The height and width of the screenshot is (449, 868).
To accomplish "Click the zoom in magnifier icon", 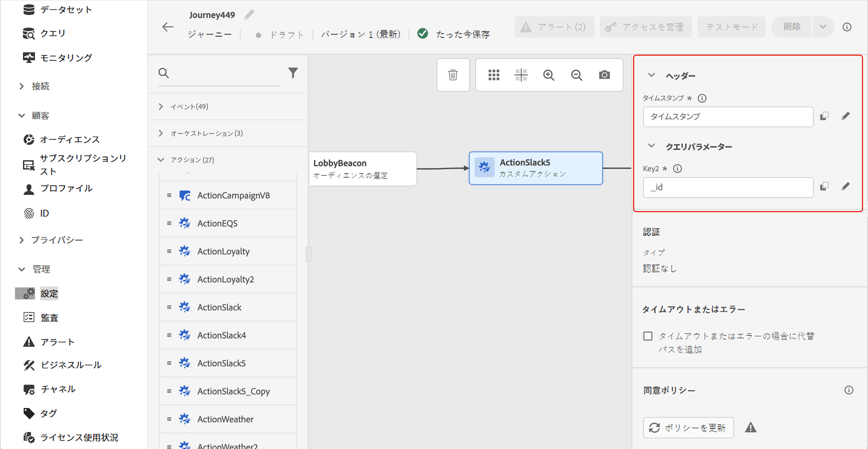I will click(548, 75).
